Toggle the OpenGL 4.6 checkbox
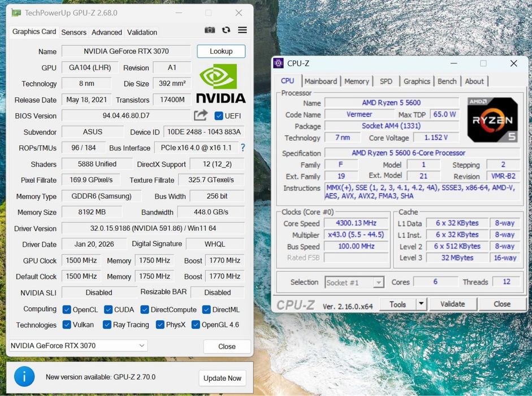Image resolution: width=532 pixels, height=396 pixels. coord(196,325)
